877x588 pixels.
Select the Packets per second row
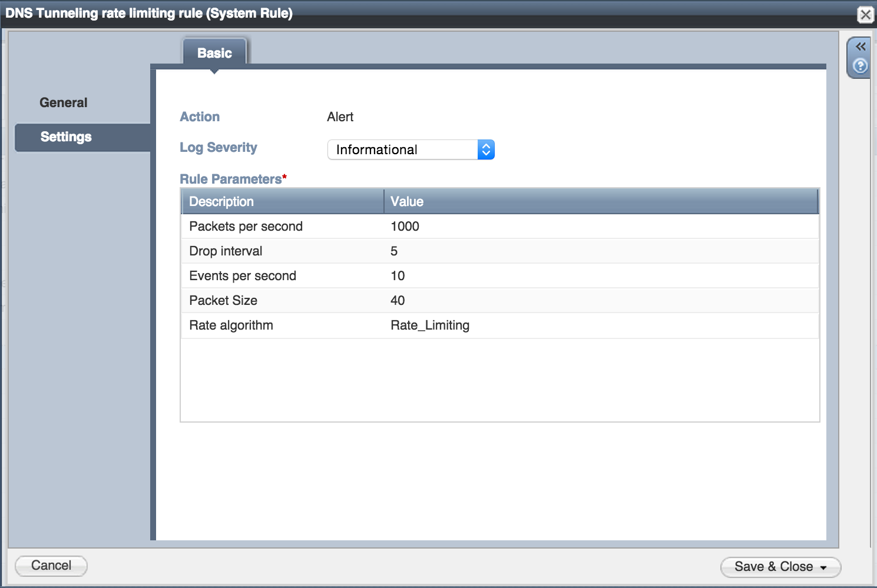pyautogui.click(x=246, y=227)
